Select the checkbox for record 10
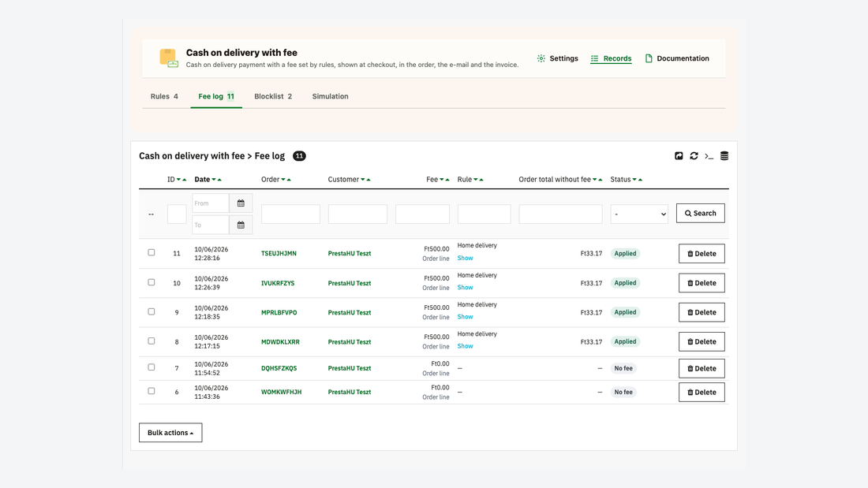This screenshot has height=488, width=868. pyautogui.click(x=152, y=282)
